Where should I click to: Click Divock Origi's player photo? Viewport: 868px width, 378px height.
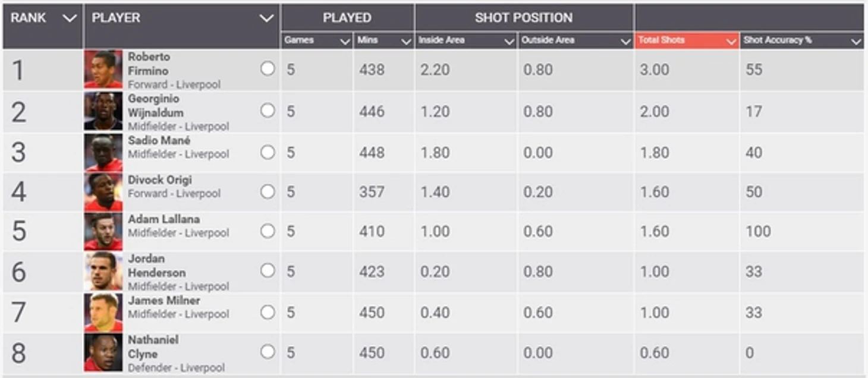(x=103, y=192)
